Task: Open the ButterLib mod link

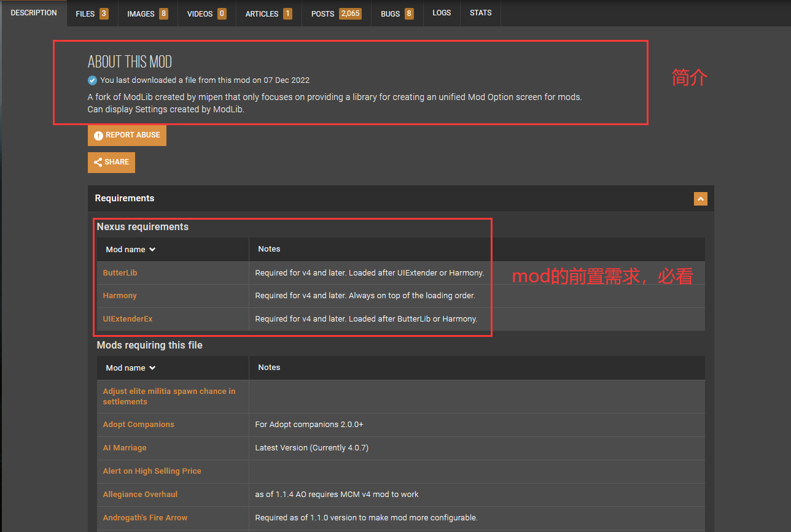Action: (x=120, y=272)
